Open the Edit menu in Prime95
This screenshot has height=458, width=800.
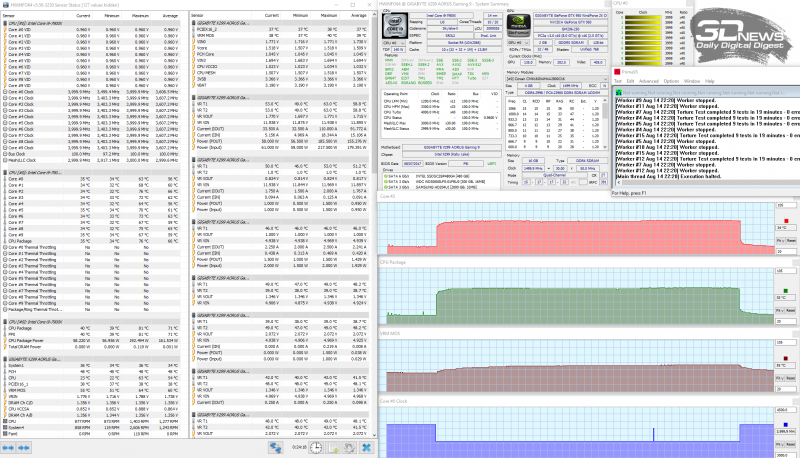pos(631,81)
